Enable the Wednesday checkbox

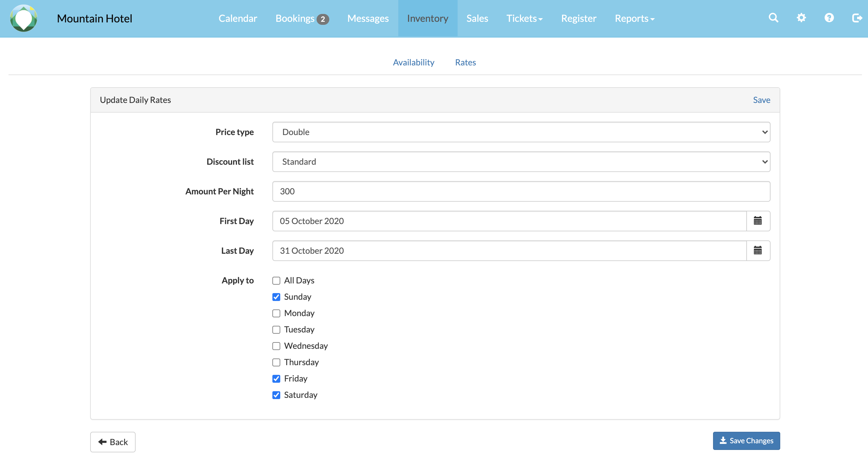276,346
